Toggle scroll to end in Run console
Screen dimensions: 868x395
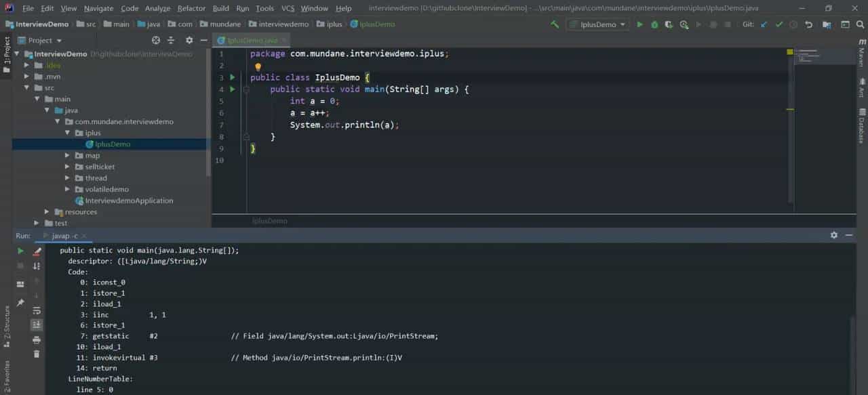[37, 325]
